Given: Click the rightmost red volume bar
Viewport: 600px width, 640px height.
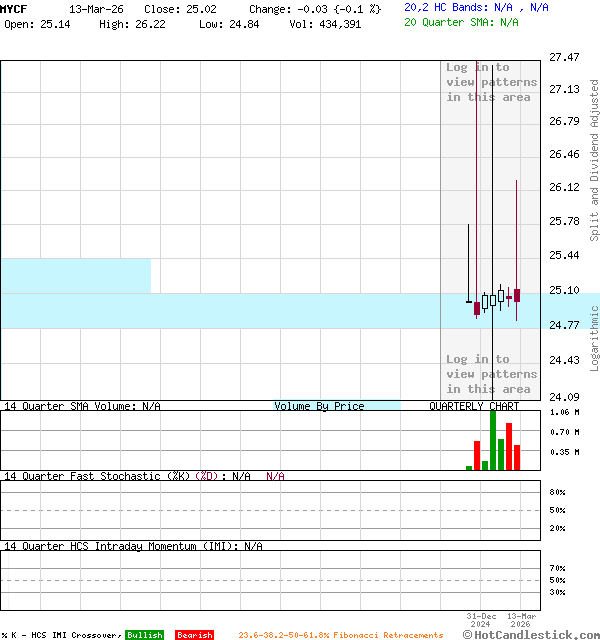Looking at the screenshot, I should point(517,457).
